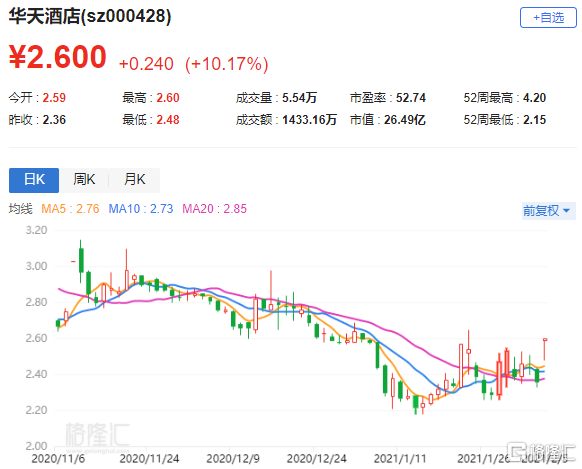The image size is (582, 469).
Task: Click the 2020/11/24 date axis label
Action: [x=149, y=459]
